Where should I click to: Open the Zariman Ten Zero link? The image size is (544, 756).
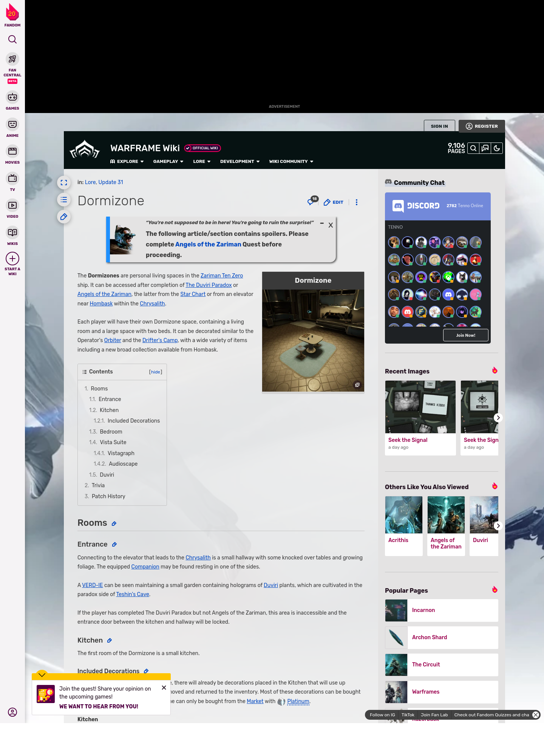[222, 276]
